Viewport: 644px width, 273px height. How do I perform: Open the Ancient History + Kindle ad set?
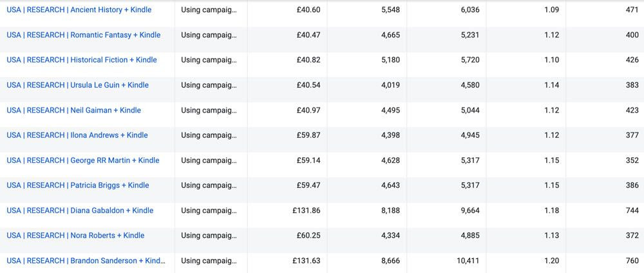tap(79, 10)
